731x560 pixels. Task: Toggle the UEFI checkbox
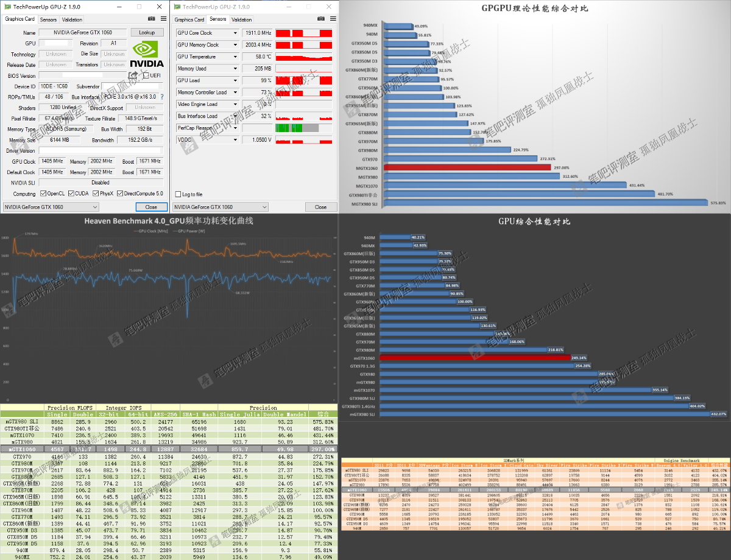point(146,75)
